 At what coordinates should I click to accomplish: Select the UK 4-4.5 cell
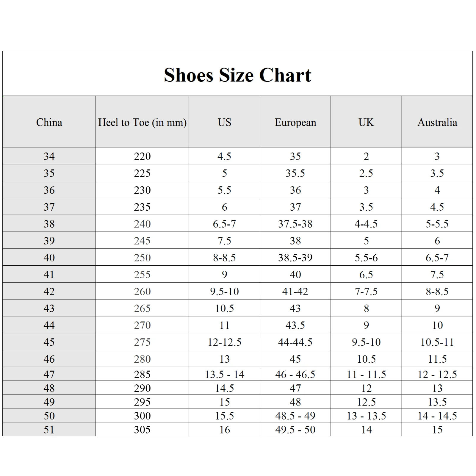tap(366, 224)
